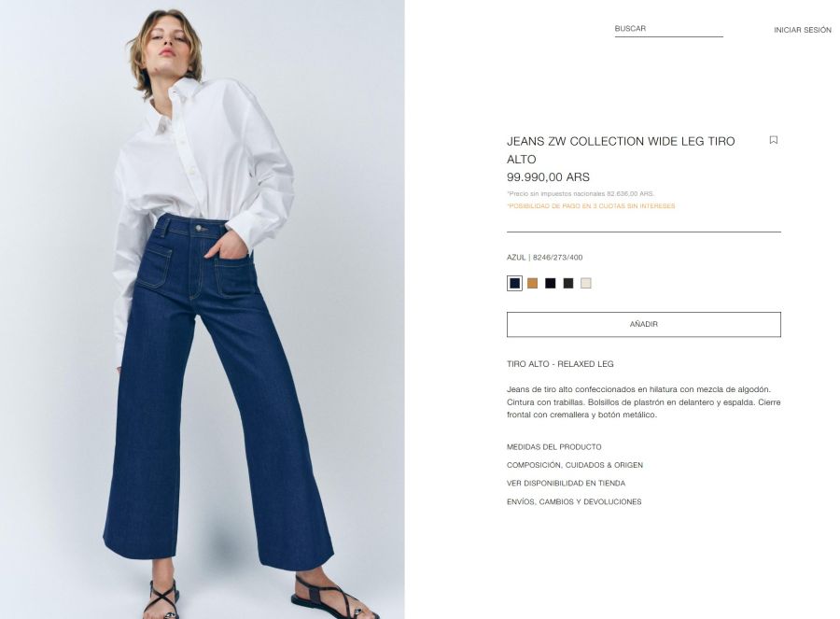Viewport: 840px width, 619px height.
Task: Click the price without national taxes note
Action: 581,193
